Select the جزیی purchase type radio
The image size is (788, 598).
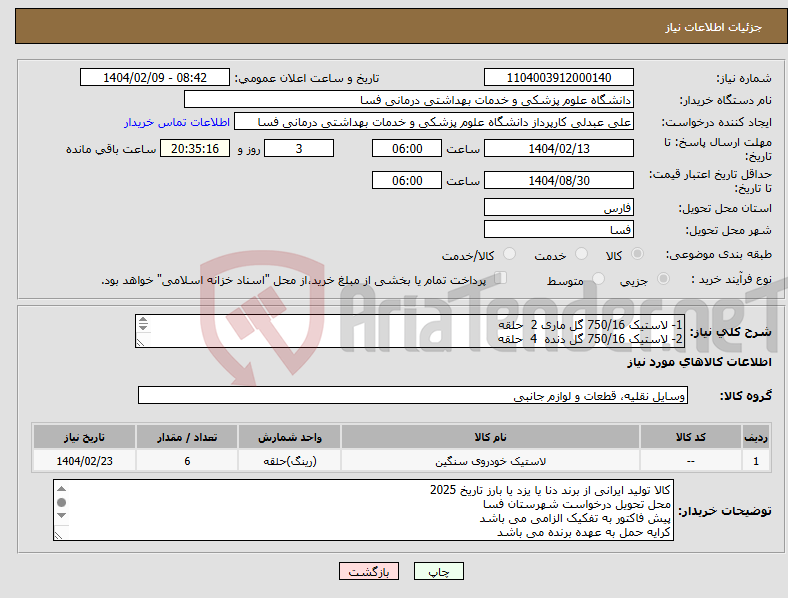[663, 278]
